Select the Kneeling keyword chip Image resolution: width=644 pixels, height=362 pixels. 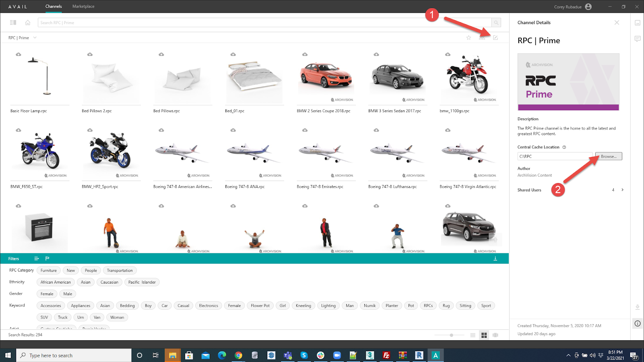point(303,305)
